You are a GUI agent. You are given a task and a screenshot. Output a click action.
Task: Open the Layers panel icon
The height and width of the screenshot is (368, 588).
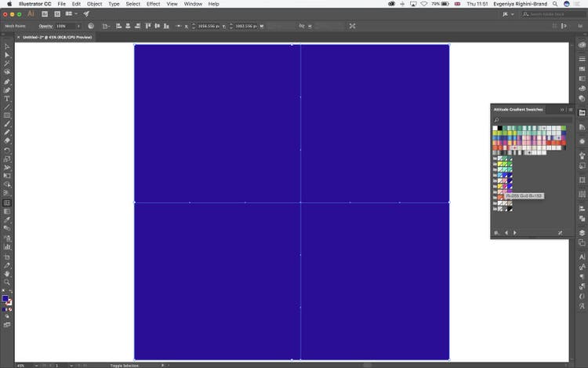pyautogui.click(x=582, y=233)
